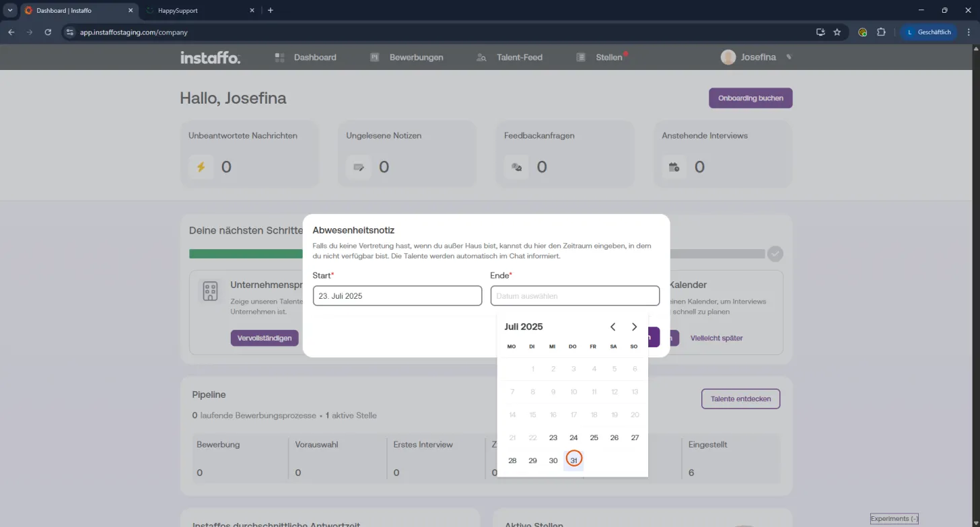Viewport: 980px width, 527px height.
Task: Choose July 25 in the date picker
Action: [x=594, y=437]
